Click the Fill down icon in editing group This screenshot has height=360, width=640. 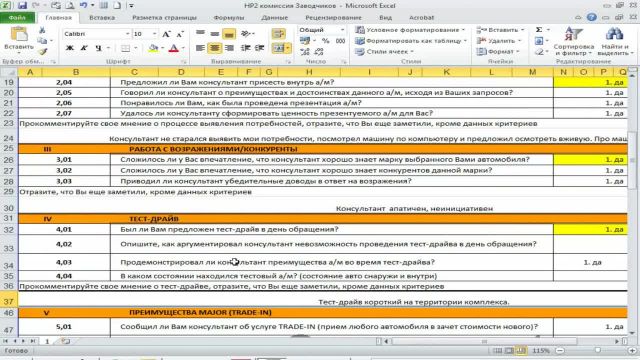point(539,41)
